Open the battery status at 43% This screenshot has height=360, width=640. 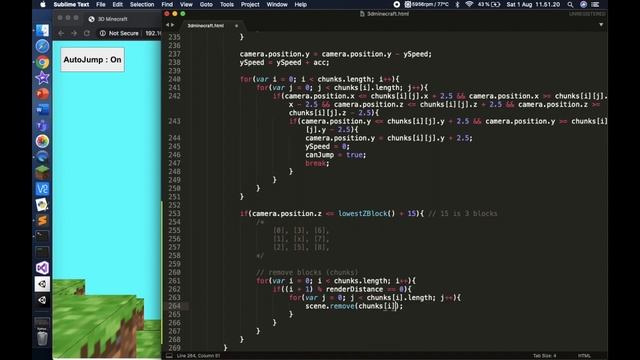point(489,4)
